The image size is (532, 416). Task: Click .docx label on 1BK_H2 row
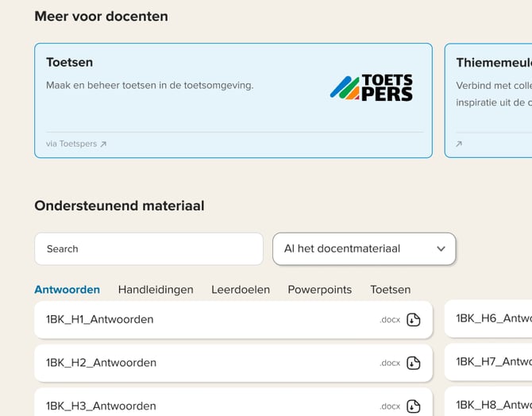390,363
